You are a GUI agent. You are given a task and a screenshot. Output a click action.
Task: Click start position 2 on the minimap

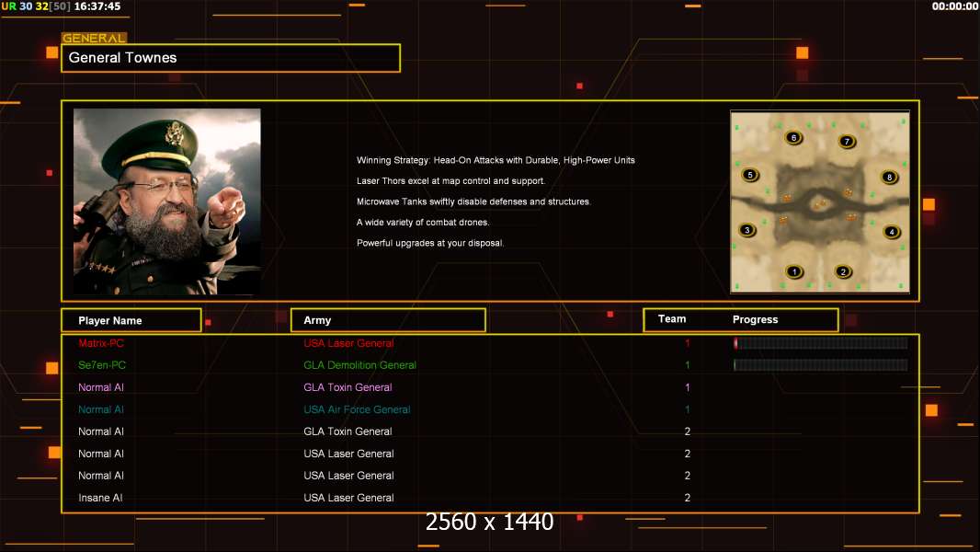(x=843, y=271)
